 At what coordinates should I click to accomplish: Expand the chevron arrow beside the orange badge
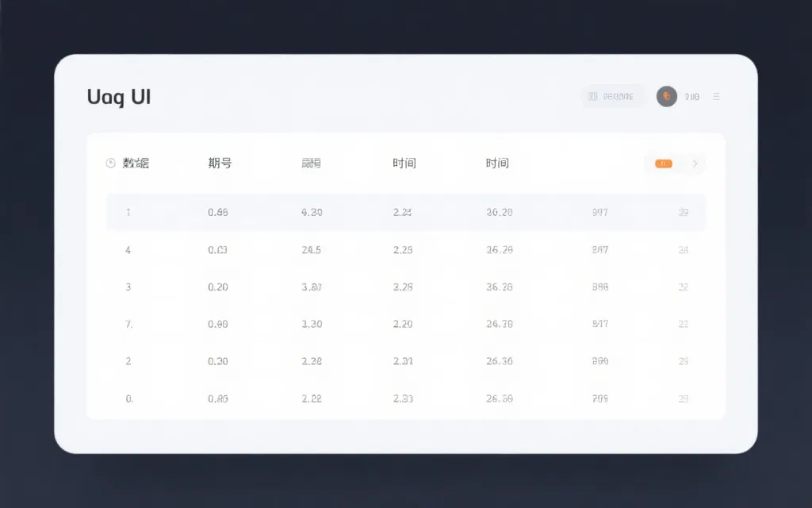(695, 164)
